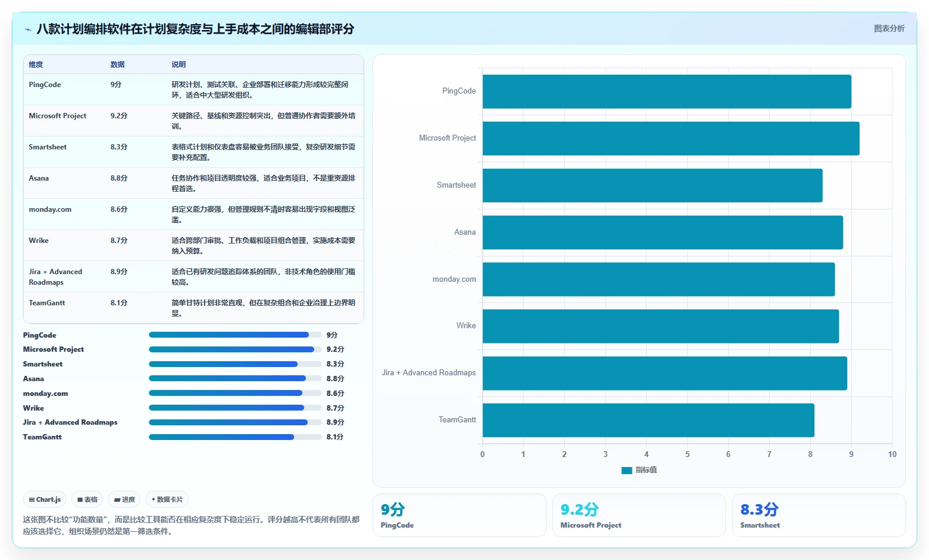The width and height of the screenshot is (929, 560).
Task: Click Wrike table cell
Action: click(x=39, y=241)
